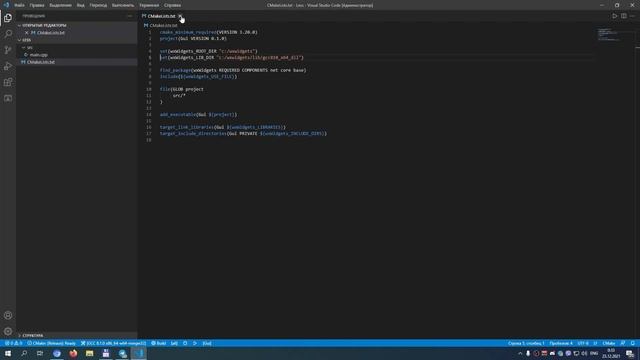Open the Extensions view

coord(8,82)
